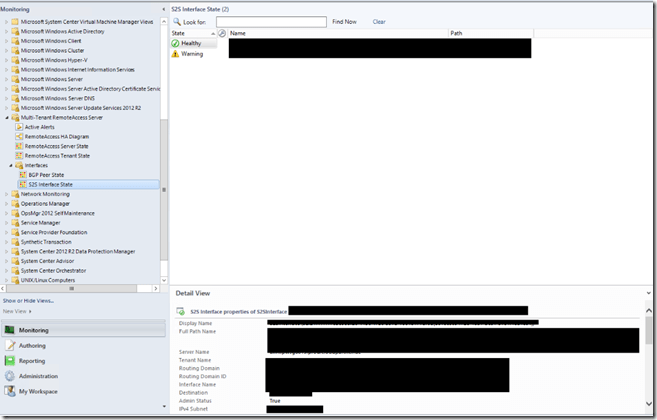Screen dimensions: 657x420
Task: Open the RemoteAccess HA Diagram view
Action: (56, 136)
